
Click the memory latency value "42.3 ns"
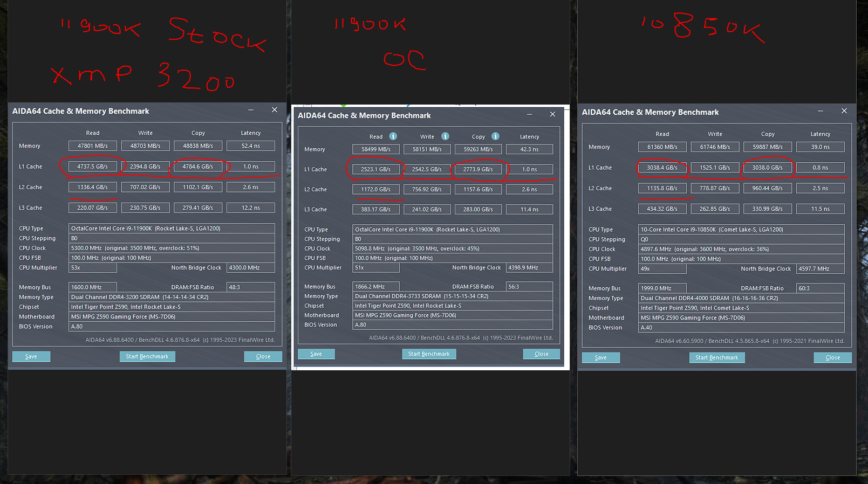pos(529,149)
